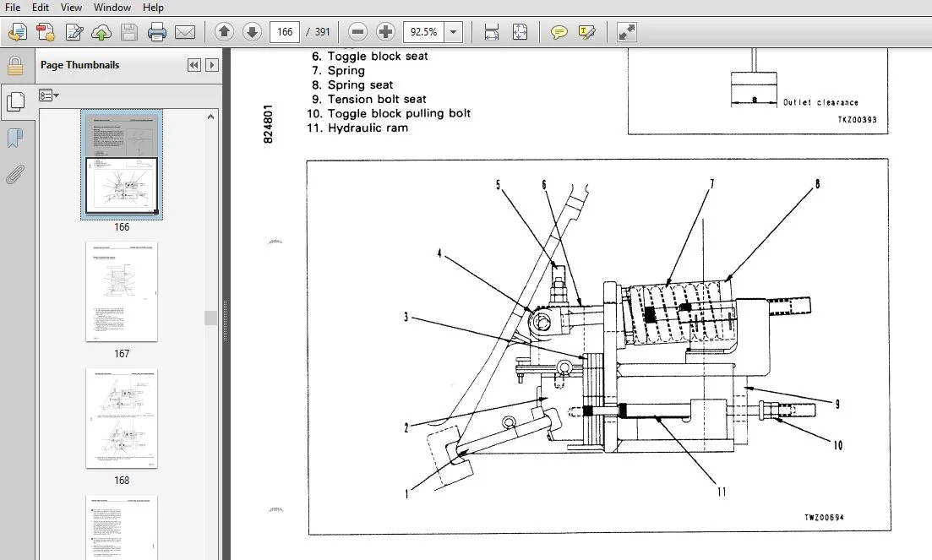Open the Edit menu

pos(41,7)
